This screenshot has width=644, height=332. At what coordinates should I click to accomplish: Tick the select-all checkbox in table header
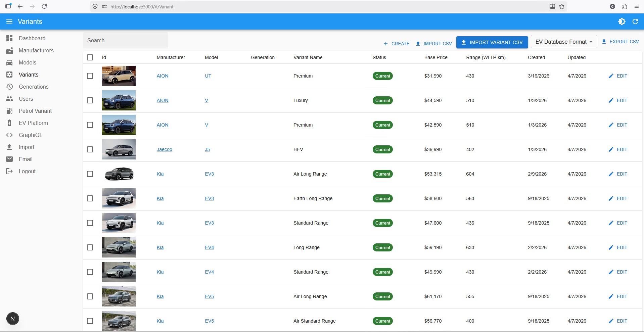point(90,57)
